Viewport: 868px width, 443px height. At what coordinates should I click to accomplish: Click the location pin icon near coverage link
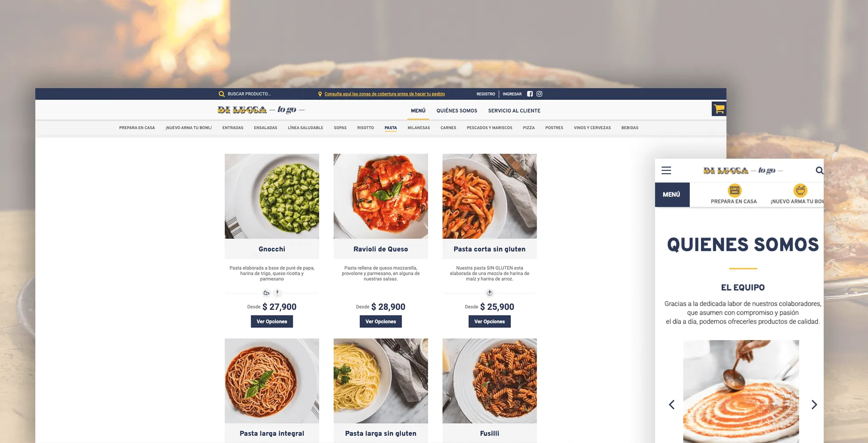click(x=320, y=94)
